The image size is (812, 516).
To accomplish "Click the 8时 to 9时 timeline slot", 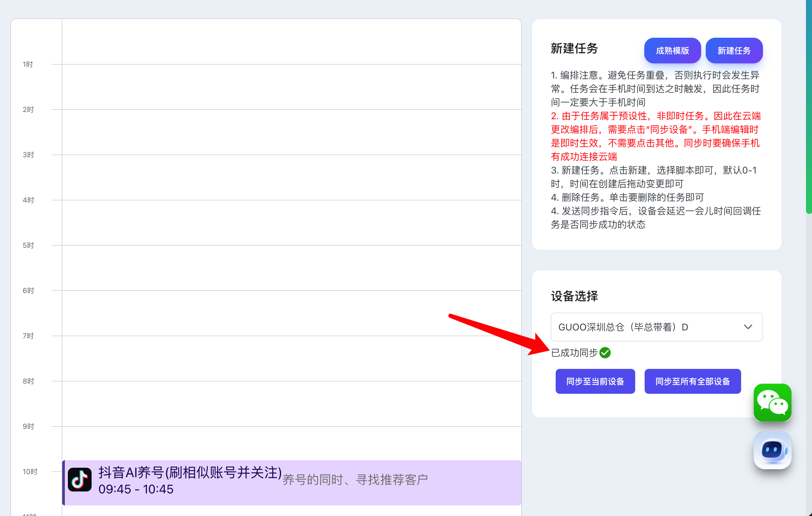I will (x=291, y=404).
